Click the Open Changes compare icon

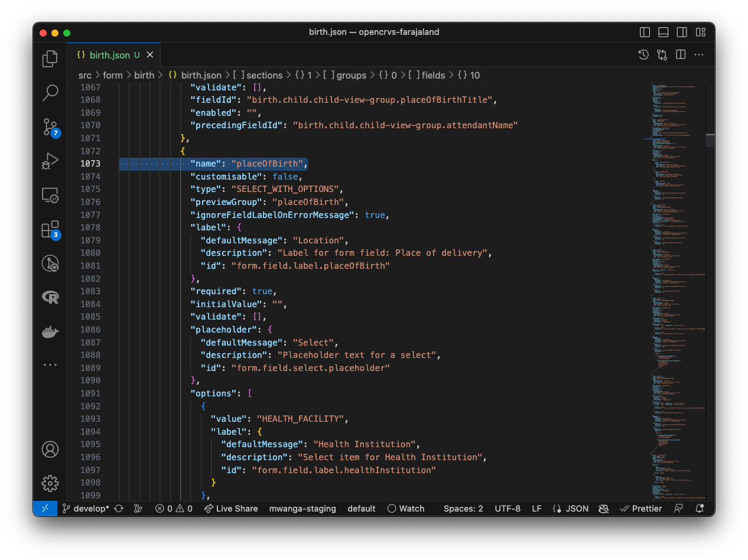[x=662, y=55]
